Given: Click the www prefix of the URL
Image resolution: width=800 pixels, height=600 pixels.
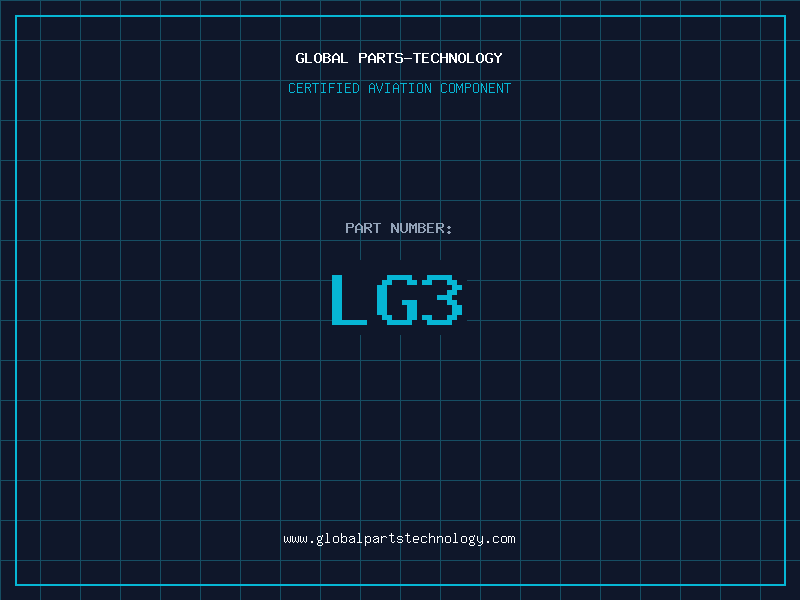Looking at the screenshot, I should click(295, 539).
